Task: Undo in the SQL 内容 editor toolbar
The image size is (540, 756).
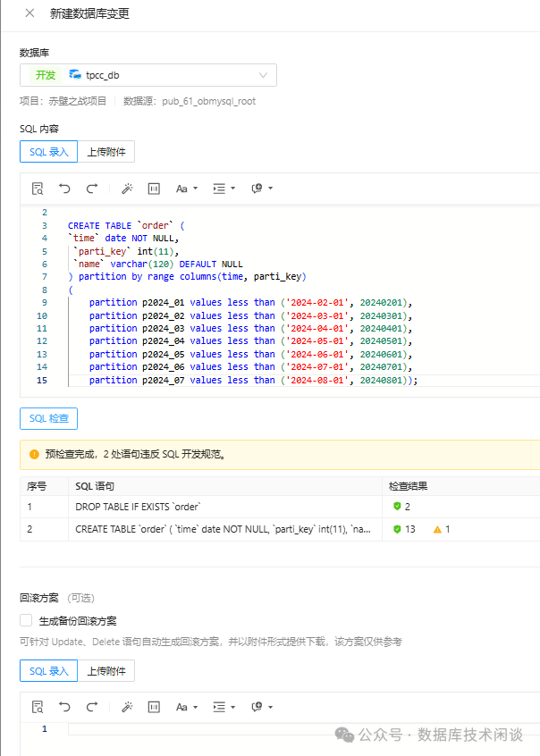Action: click(x=64, y=189)
